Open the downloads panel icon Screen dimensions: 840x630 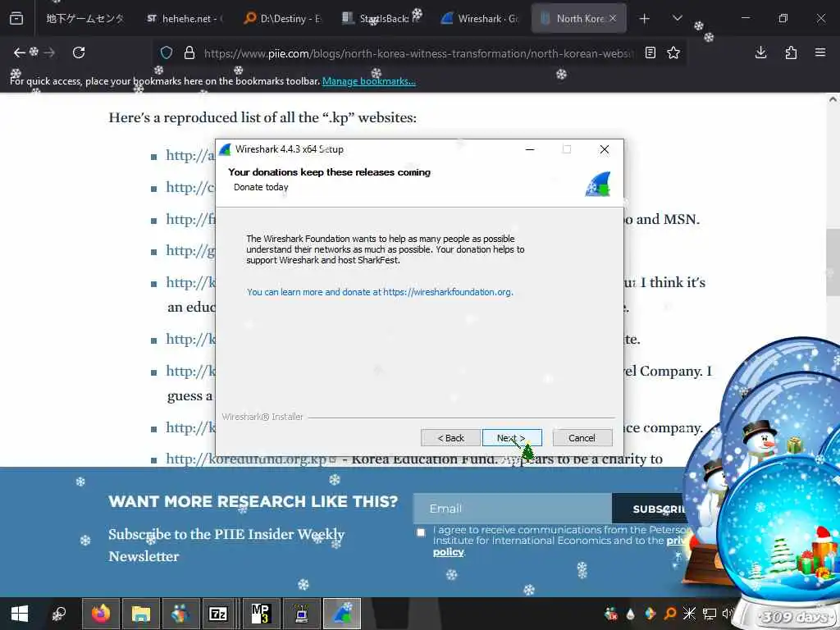click(760, 52)
